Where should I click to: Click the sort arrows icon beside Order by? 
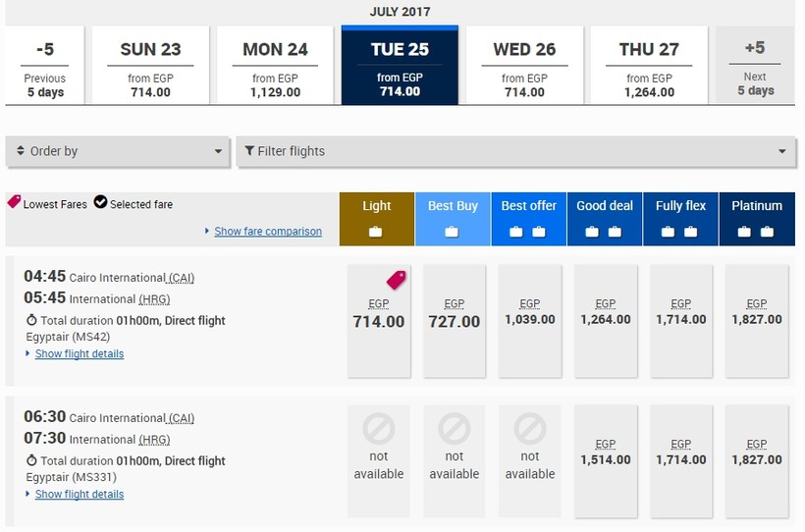(21, 151)
